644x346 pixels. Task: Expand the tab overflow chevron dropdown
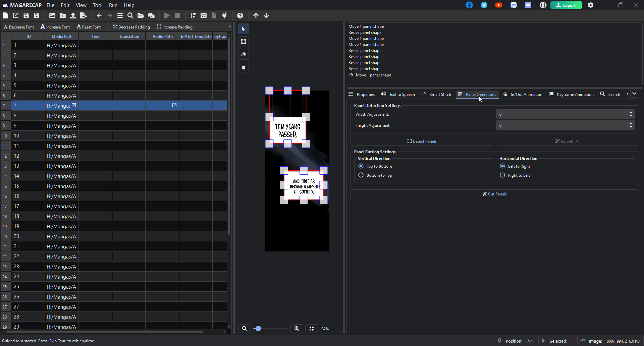(634, 94)
